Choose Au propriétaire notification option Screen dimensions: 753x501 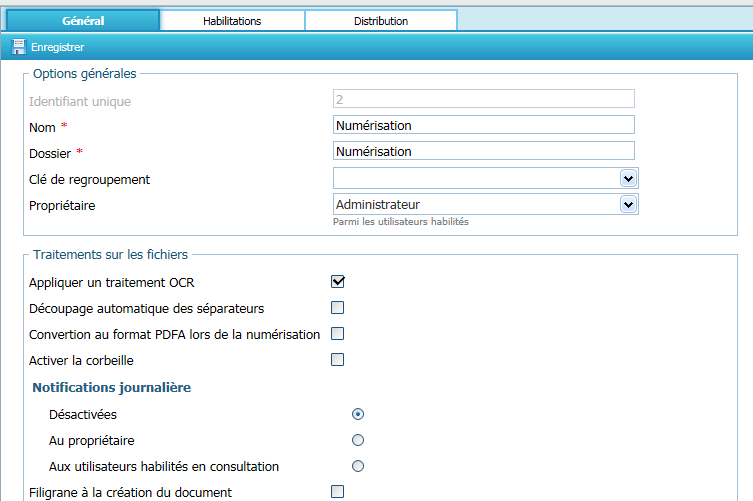pyautogui.click(x=358, y=440)
